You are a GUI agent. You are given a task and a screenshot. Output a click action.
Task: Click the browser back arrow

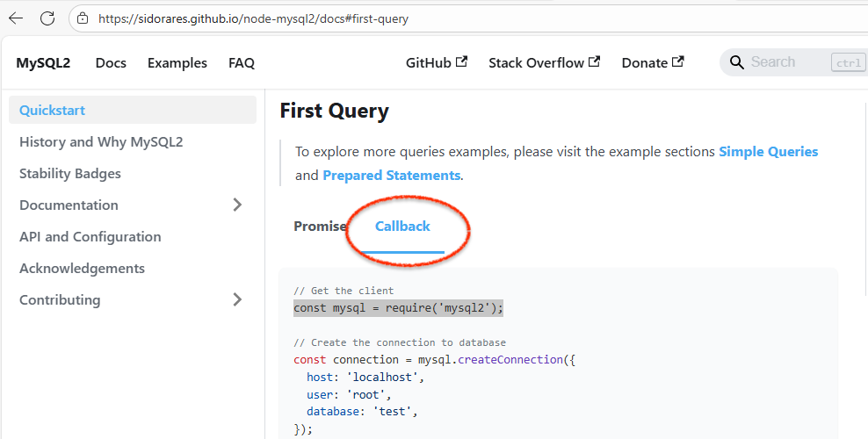click(x=16, y=18)
